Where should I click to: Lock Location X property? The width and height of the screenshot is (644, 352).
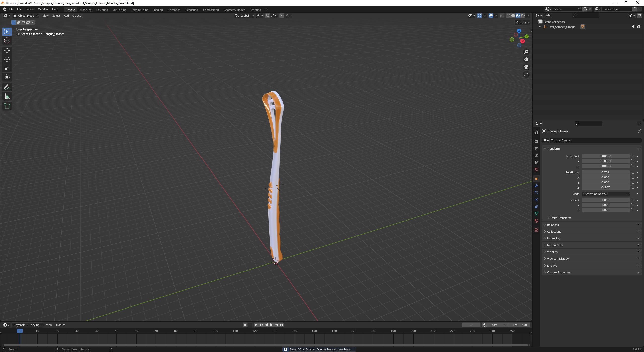pyautogui.click(x=632, y=156)
